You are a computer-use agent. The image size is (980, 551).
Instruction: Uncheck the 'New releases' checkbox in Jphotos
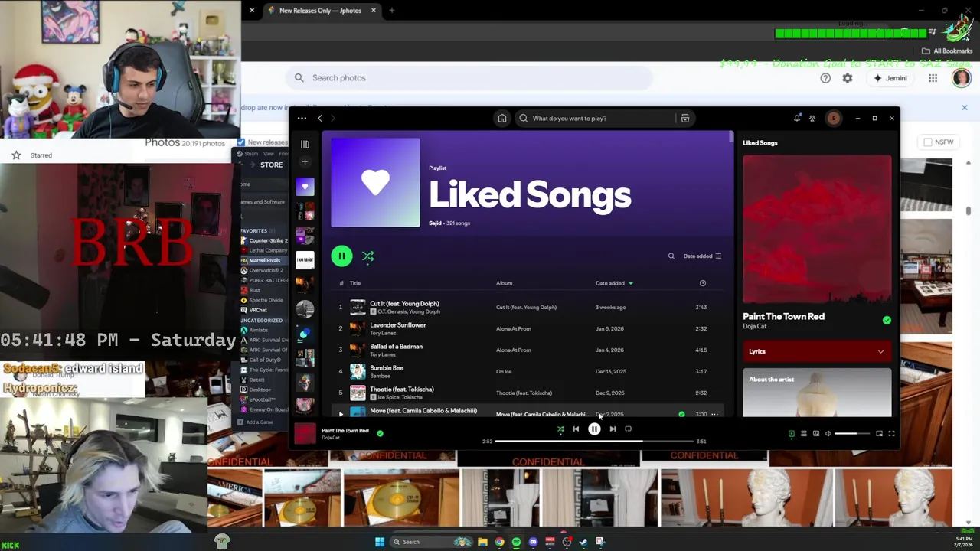point(241,142)
